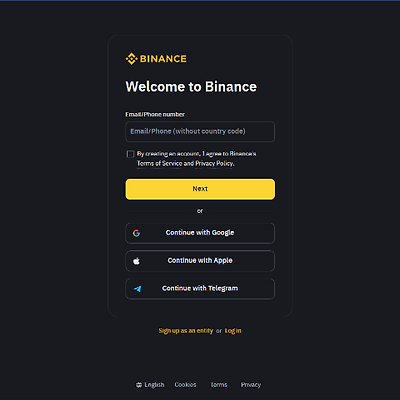Click the Google 'G' icon
This screenshot has height=400, width=400.
tap(136, 233)
